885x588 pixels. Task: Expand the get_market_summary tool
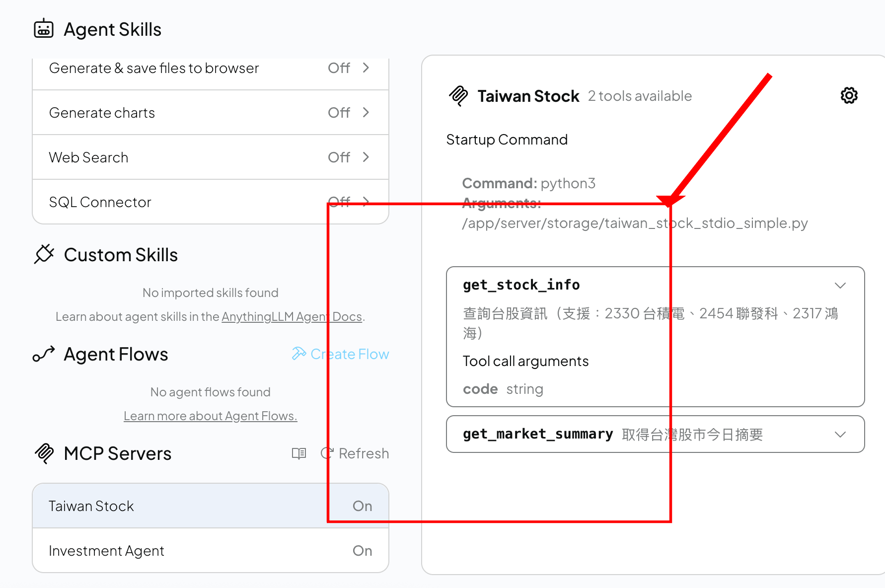tap(840, 435)
